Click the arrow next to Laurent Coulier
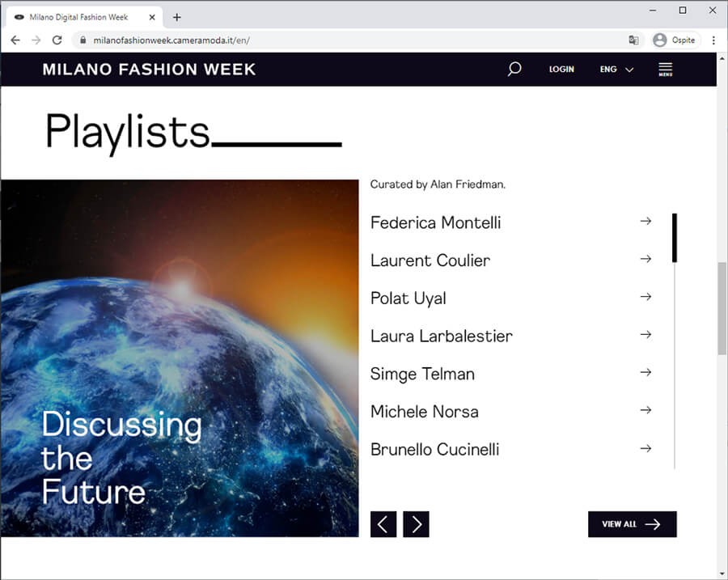The height and width of the screenshot is (580, 728). 645,259
